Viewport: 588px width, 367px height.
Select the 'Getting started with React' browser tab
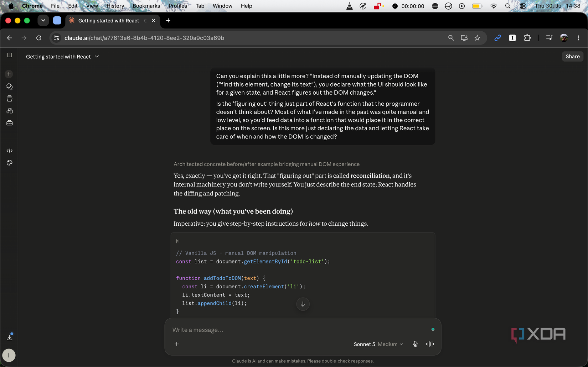(x=112, y=21)
